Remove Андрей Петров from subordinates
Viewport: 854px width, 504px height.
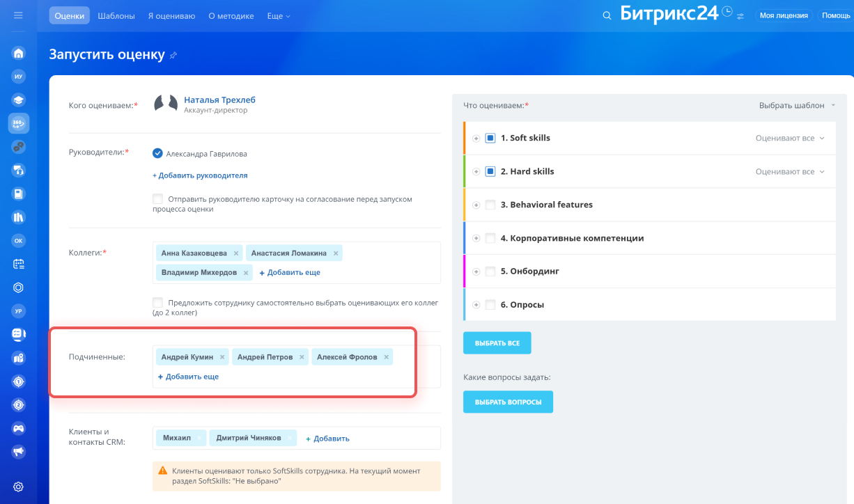pos(302,357)
